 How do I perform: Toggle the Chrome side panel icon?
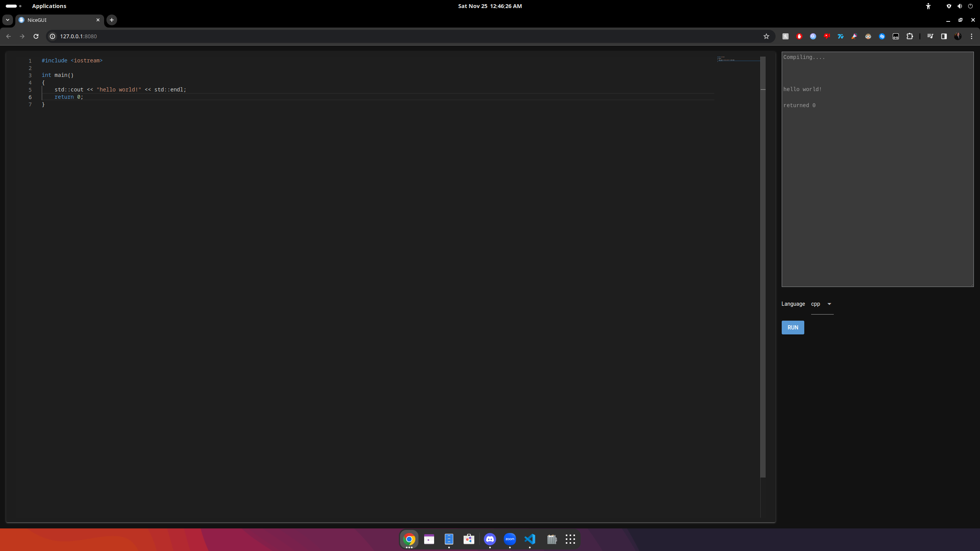944,36
